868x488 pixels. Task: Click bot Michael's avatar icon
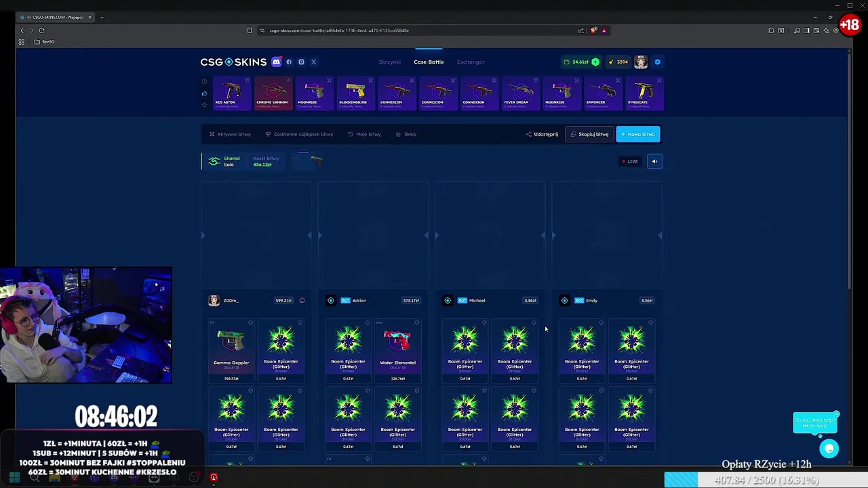(x=448, y=300)
